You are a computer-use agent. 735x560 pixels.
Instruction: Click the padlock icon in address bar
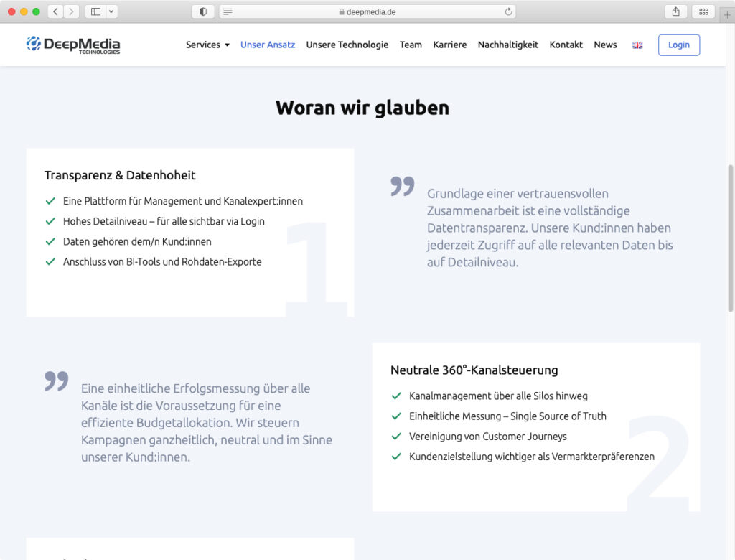(x=342, y=12)
